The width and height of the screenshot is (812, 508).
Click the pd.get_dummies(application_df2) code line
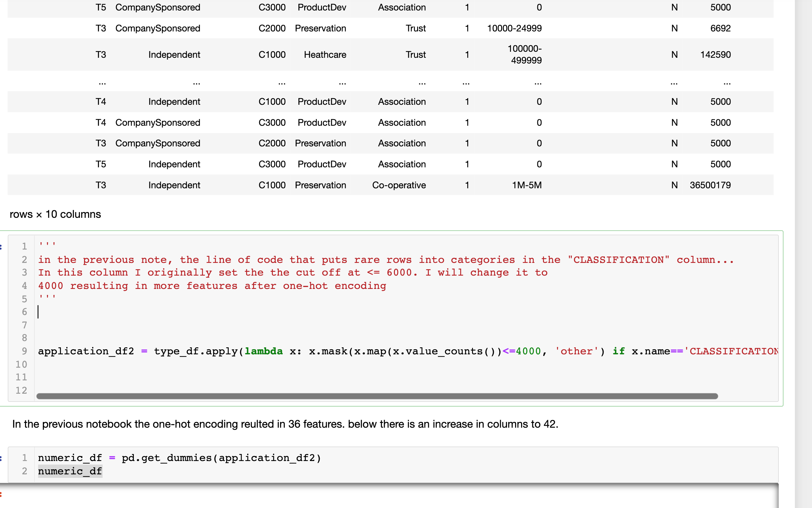point(180,458)
